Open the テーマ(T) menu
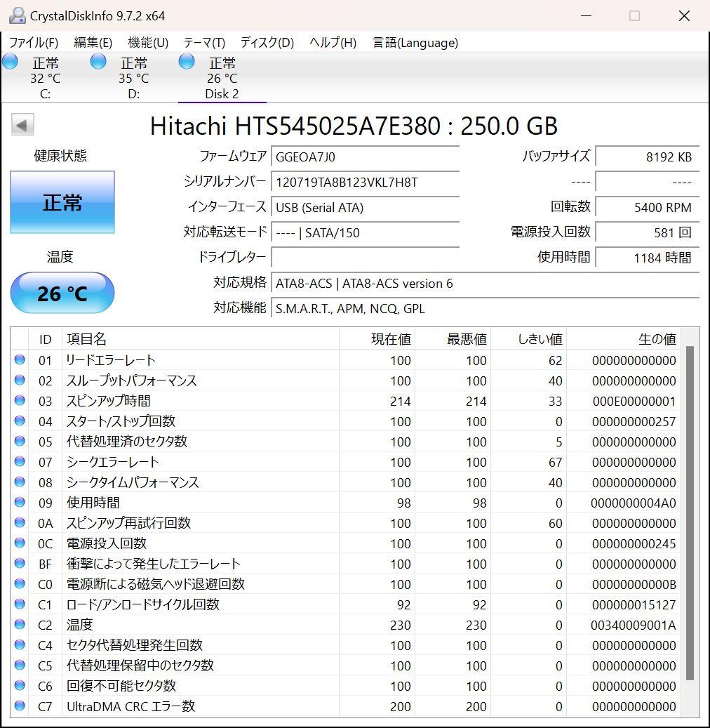Viewport: 710px width, 728px height. pos(204,43)
